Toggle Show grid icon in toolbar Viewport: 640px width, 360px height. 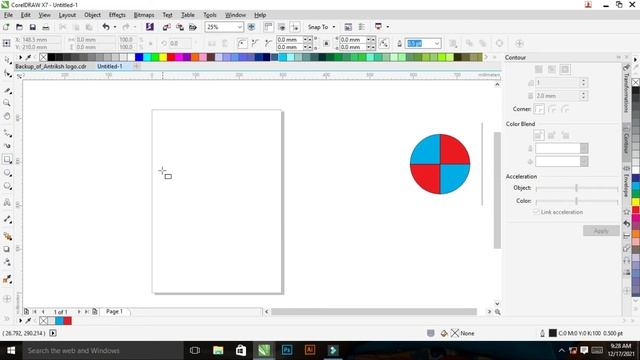tap(281, 27)
